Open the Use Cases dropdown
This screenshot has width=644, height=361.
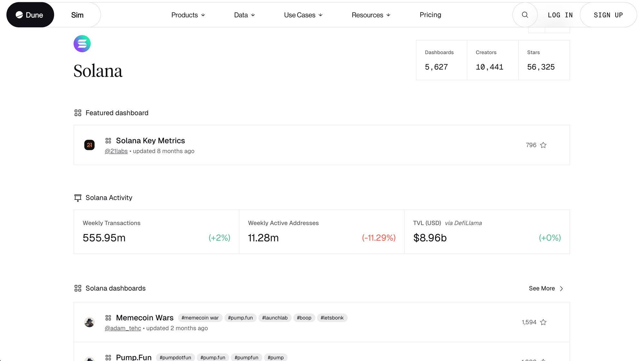[303, 15]
